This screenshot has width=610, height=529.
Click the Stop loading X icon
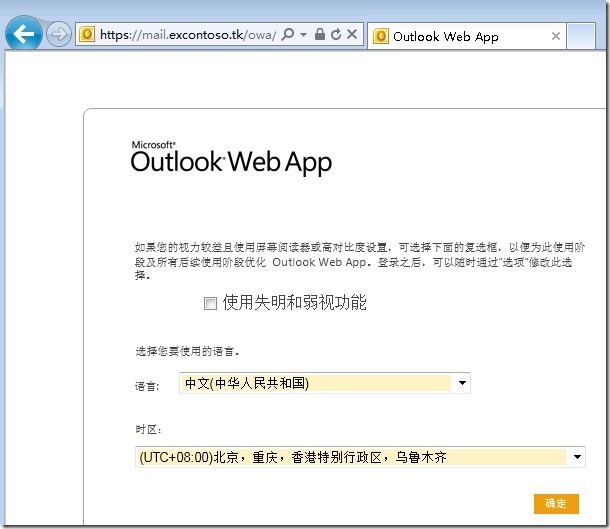(352, 35)
